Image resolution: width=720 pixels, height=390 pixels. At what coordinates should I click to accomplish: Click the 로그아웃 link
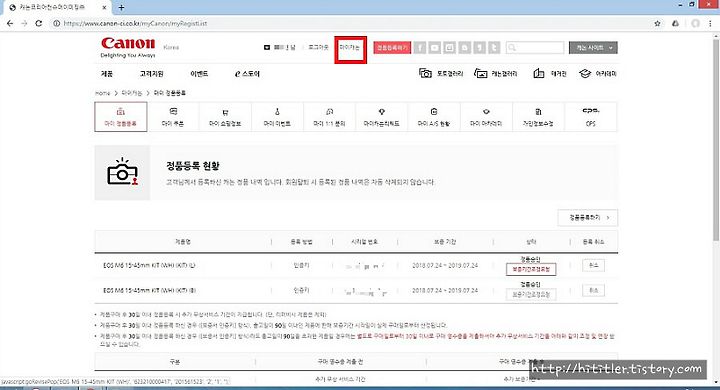pos(318,47)
